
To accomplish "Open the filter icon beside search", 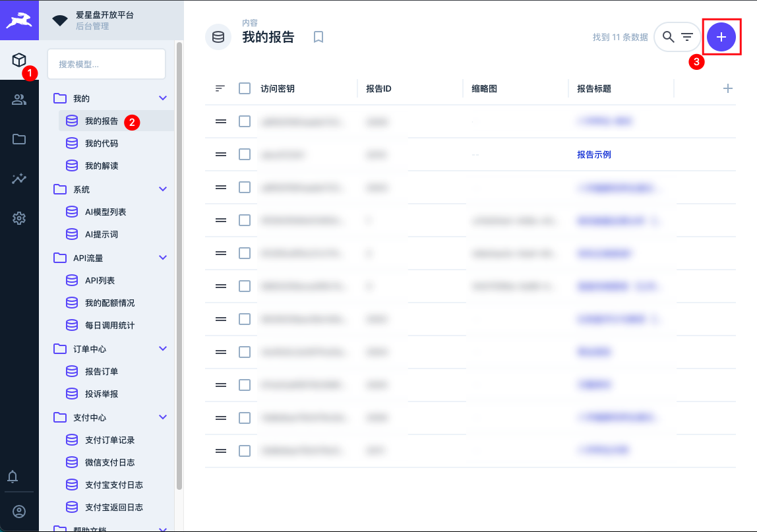I will (687, 37).
